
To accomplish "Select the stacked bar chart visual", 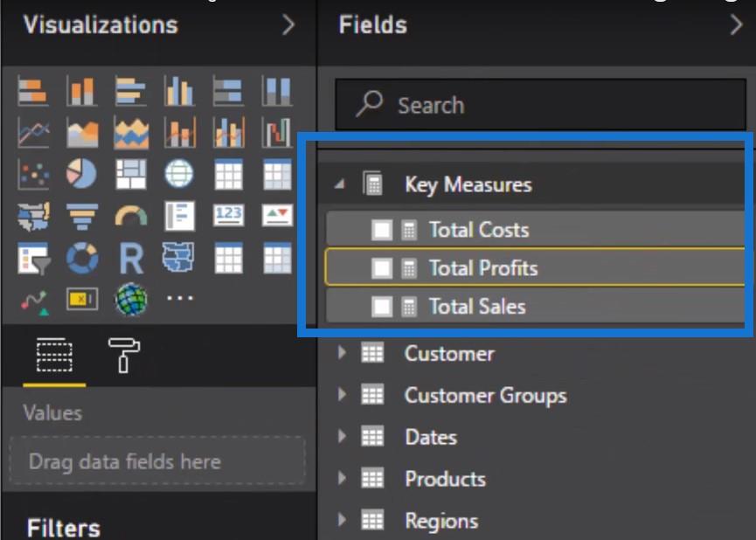I will point(33,91).
